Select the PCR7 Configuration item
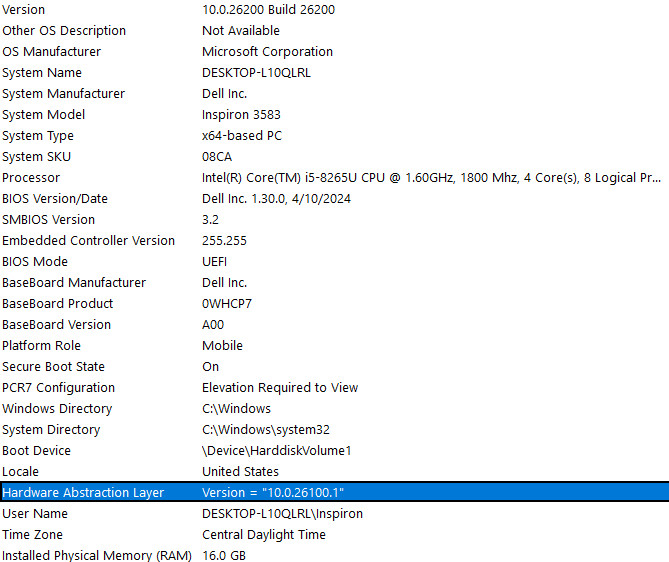The height and width of the screenshot is (562, 669). [58, 387]
